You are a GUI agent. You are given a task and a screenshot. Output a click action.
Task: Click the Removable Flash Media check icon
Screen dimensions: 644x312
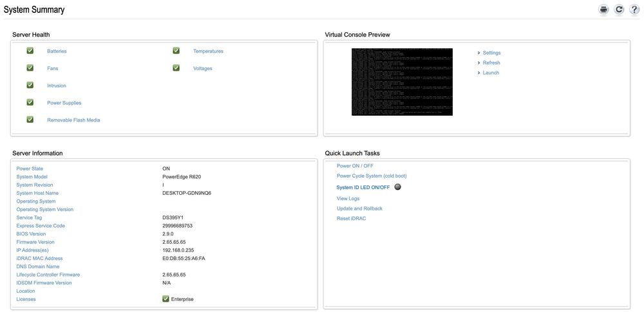click(x=30, y=120)
